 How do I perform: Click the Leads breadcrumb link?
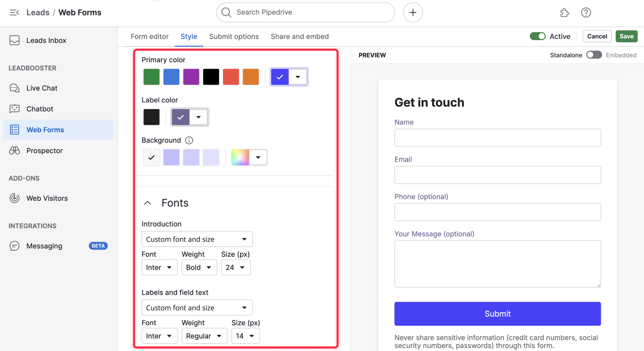coord(38,13)
